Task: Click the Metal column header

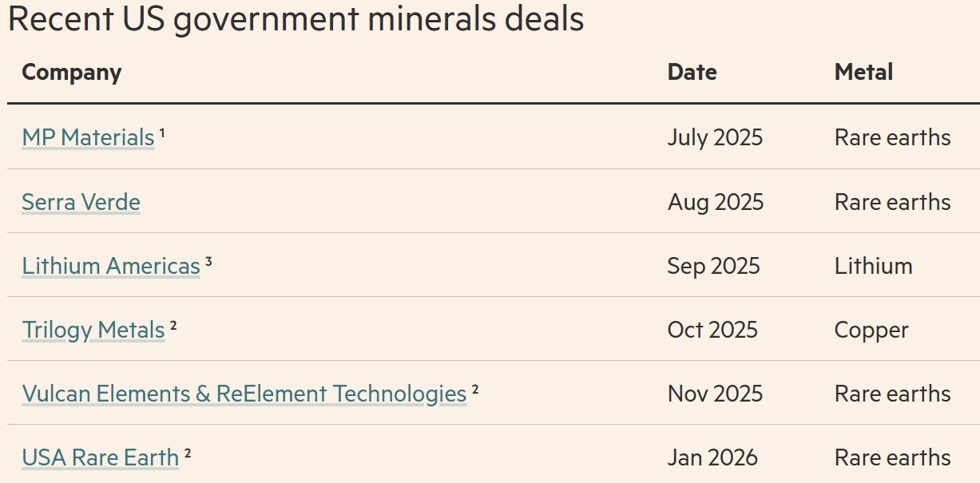Action: pos(863,72)
